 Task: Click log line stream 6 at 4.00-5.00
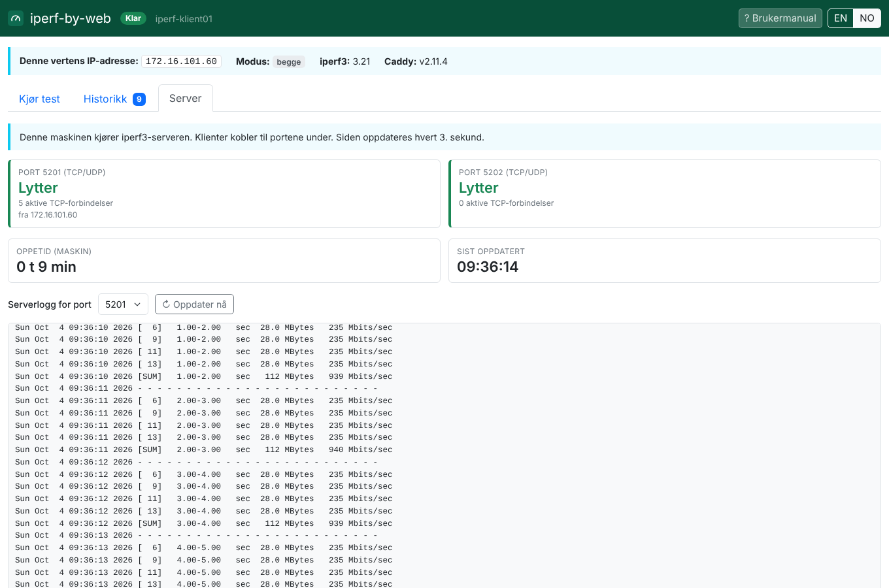point(204,547)
